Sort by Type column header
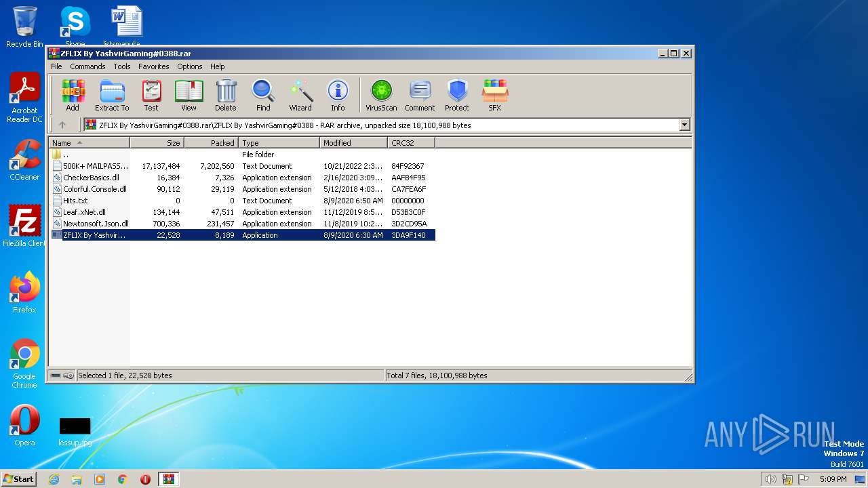 [279, 143]
